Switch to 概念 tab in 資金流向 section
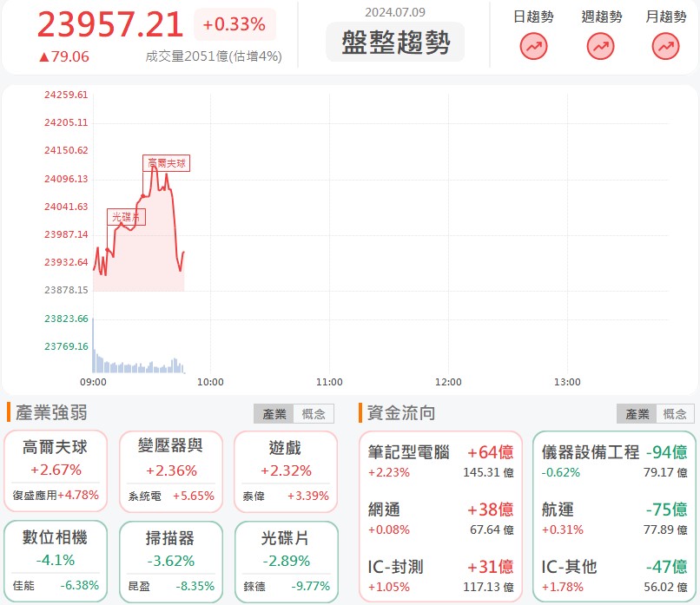This screenshot has width=700, height=605. tap(675, 413)
